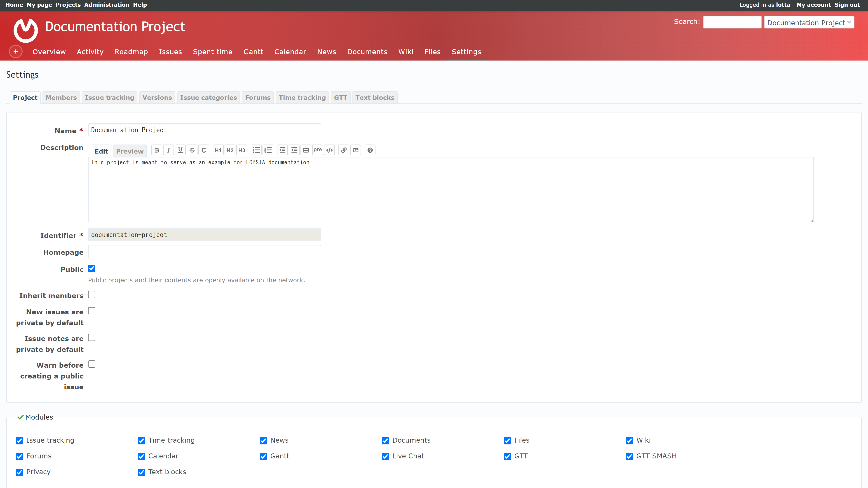Open the Projects top link
The image size is (868, 488).
[x=68, y=5]
